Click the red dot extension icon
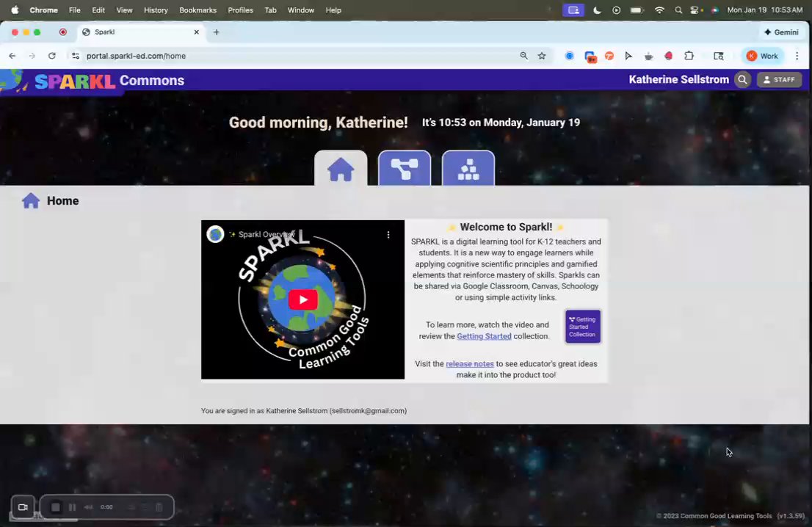This screenshot has height=527, width=812. (x=669, y=56)
